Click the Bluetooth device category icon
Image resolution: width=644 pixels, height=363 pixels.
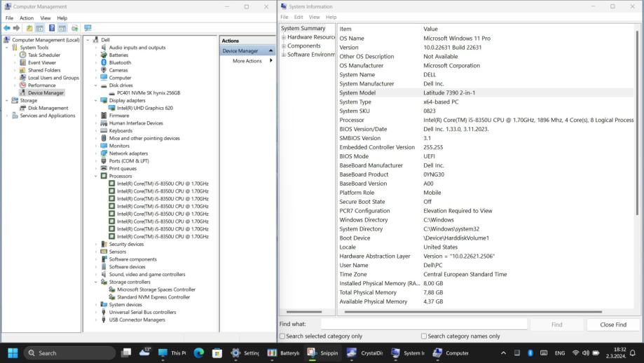[x=104, y=62]
